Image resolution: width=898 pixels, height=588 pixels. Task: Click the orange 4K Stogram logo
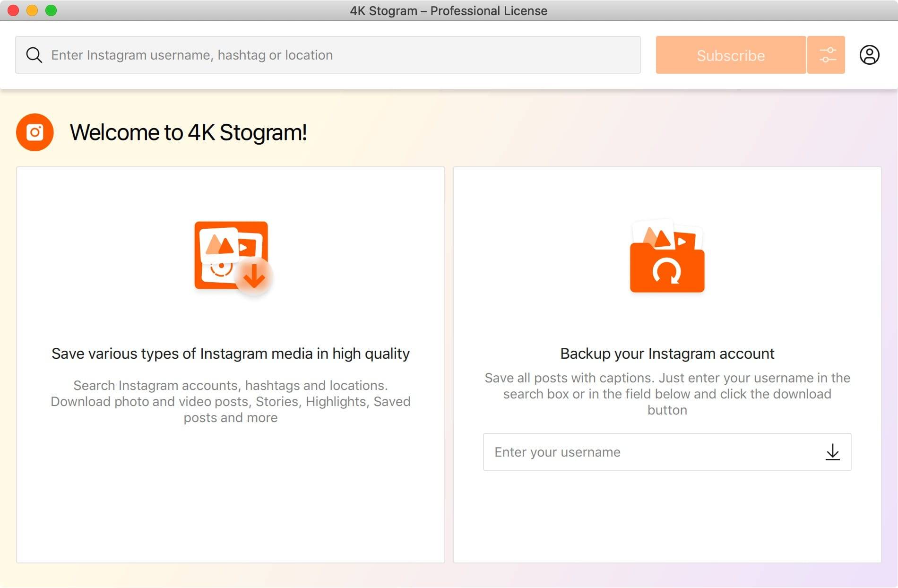click(35, 132)
